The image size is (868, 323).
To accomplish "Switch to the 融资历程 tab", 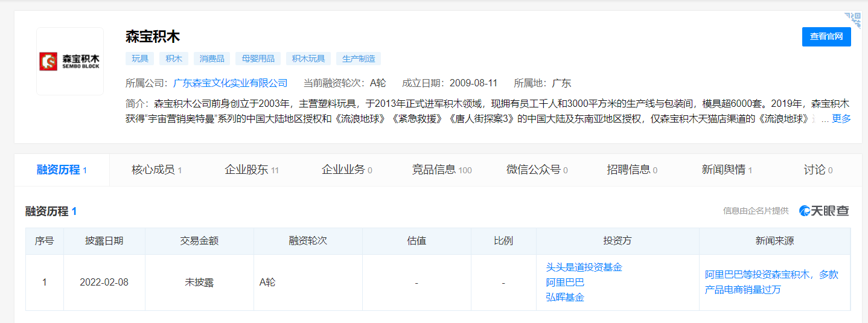I will (62, 170).
